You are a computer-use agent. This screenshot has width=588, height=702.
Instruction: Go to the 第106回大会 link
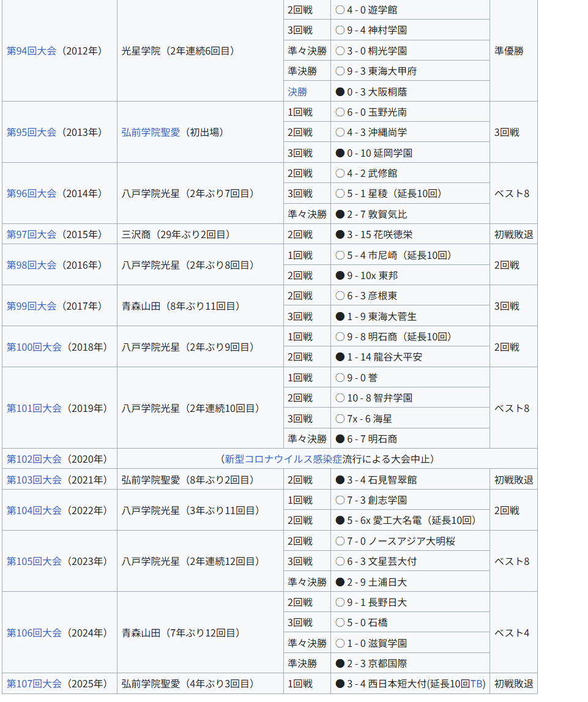coord(34,633)
